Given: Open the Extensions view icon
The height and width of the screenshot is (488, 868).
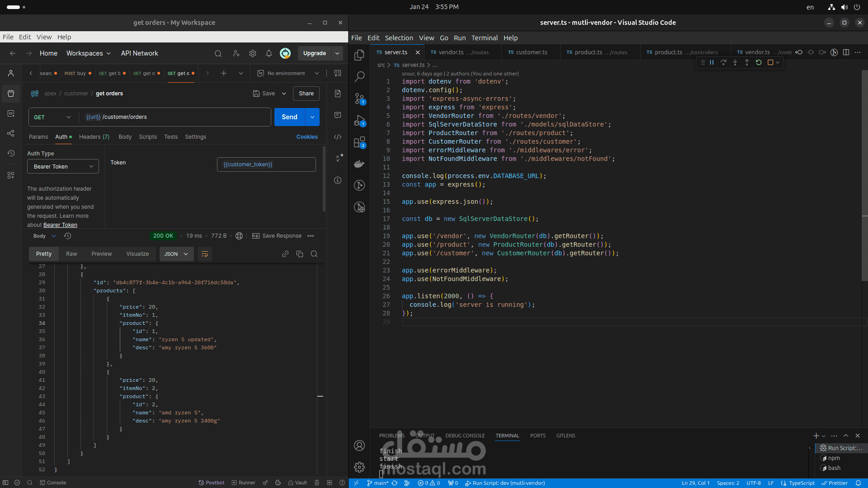Looking at the screenshot, I should (x=359, y=142).
